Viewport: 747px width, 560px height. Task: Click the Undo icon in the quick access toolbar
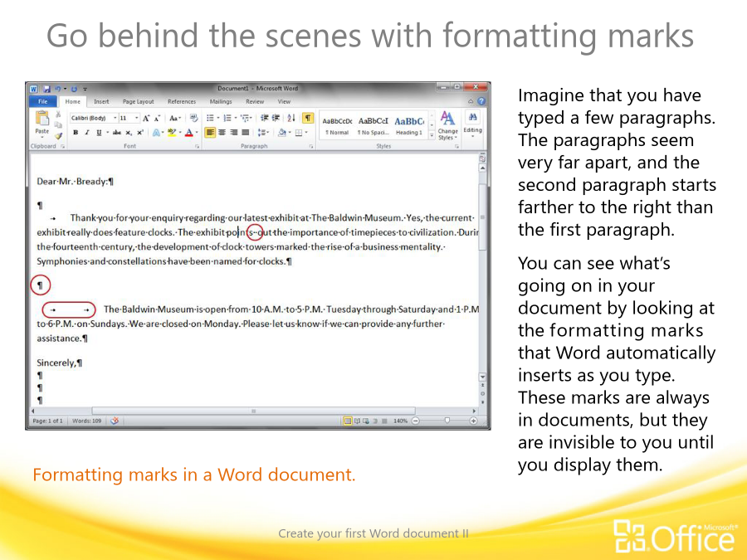tap(57, 89)
